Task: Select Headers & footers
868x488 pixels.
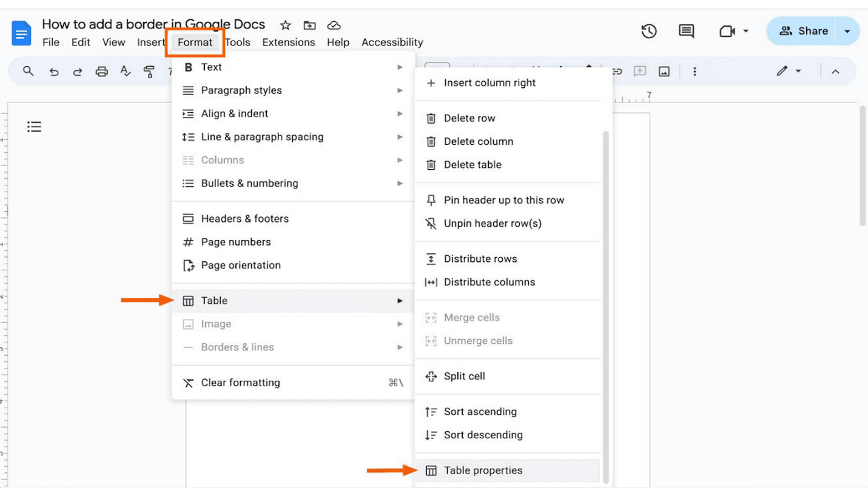Action: point(294,219)
